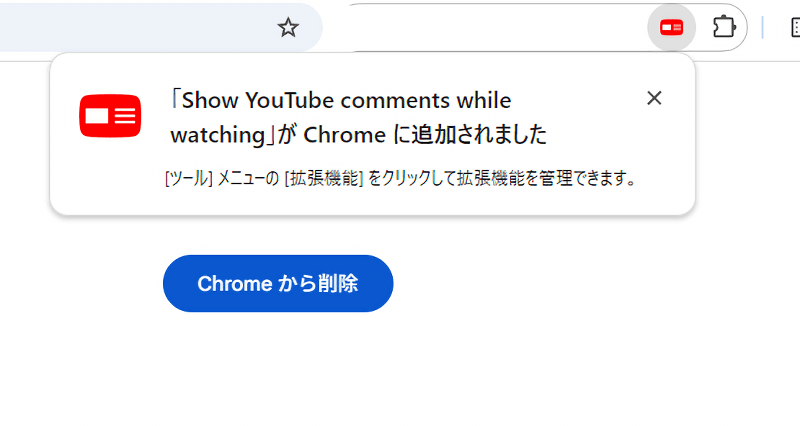The height and width of the screenshot is (426, 800).
Task: Click the [拡張機能] text in the description
Action: click(x=323, y=179)
